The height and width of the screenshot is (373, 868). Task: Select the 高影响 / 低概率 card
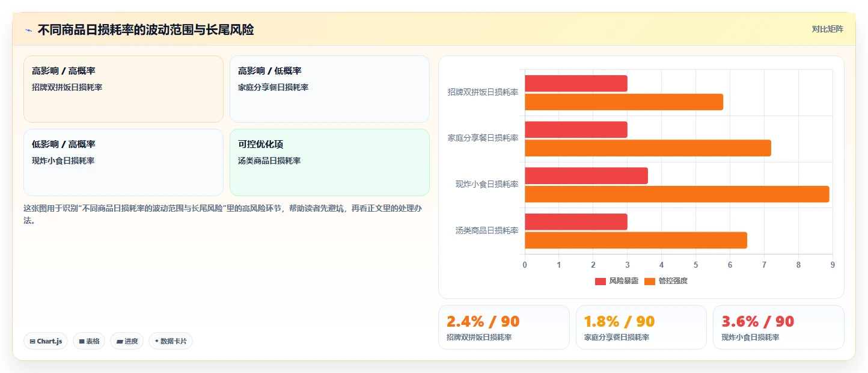click(x=329, y=89)
